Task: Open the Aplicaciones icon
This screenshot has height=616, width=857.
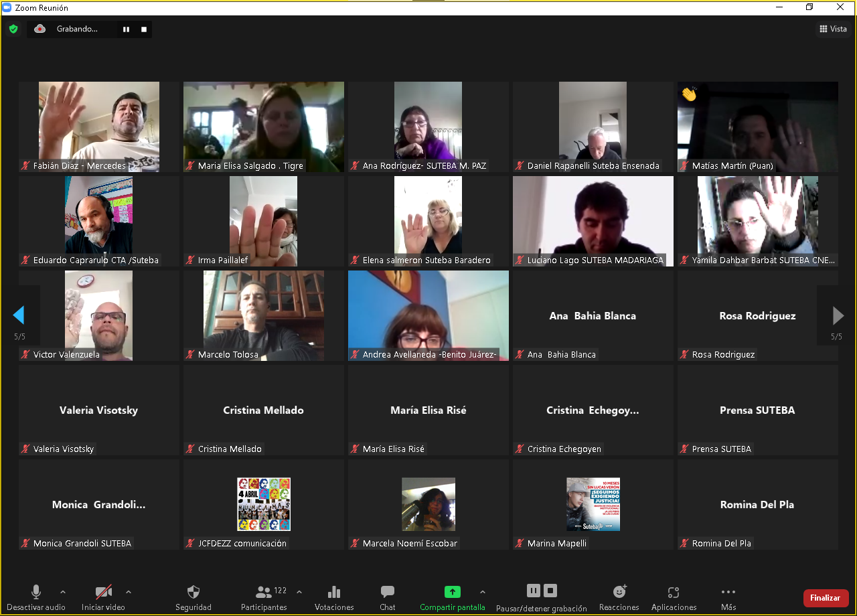Action: pos(674,593)
